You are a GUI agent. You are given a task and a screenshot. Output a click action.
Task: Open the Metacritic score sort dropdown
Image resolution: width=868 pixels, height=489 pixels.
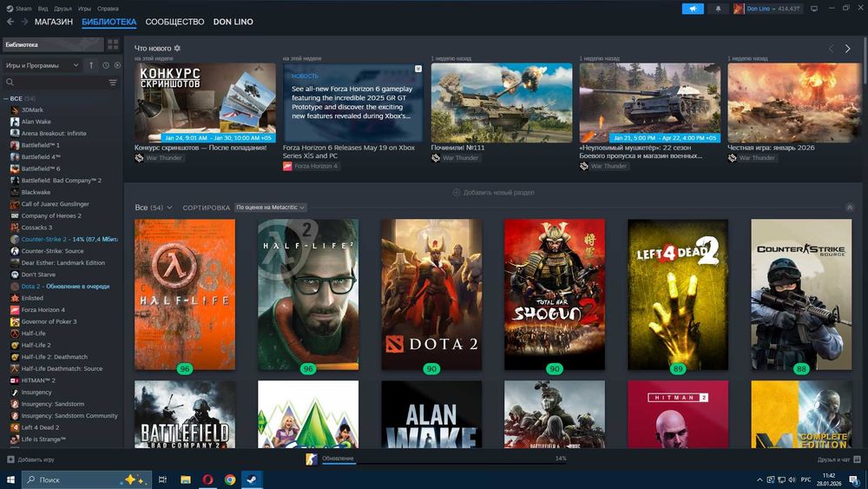(270, 208)
